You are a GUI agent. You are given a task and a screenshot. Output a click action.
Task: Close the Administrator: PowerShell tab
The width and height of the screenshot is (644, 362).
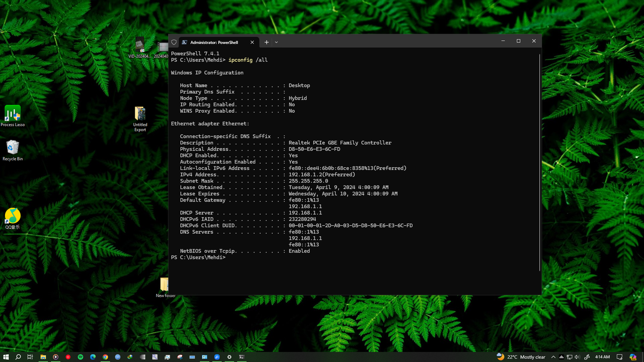tap(252, 42)
